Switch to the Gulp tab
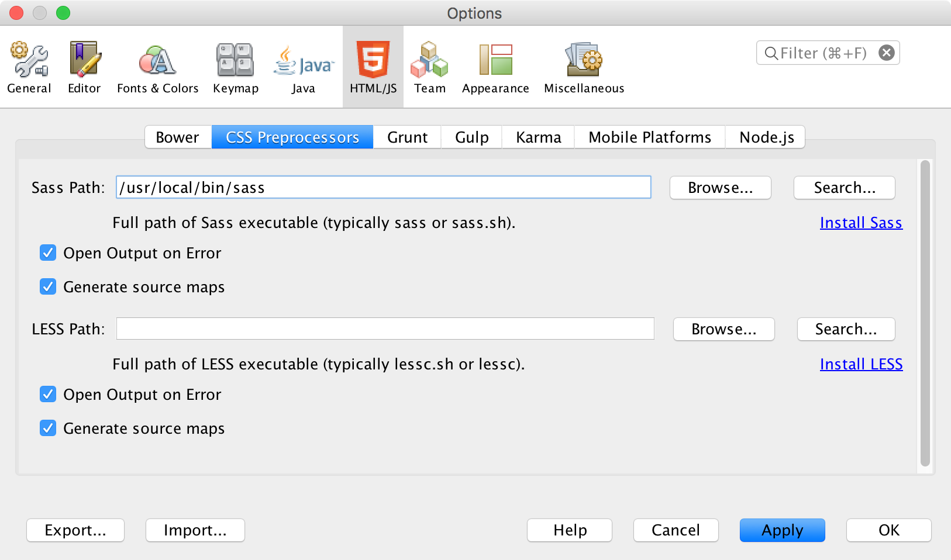Image resolution: width=951 pixels, height=560 pixels. (471, 137)
